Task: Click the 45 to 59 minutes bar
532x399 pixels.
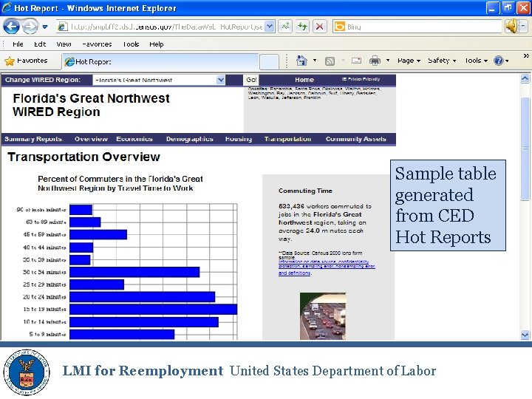Action: [x=98, y=234]
